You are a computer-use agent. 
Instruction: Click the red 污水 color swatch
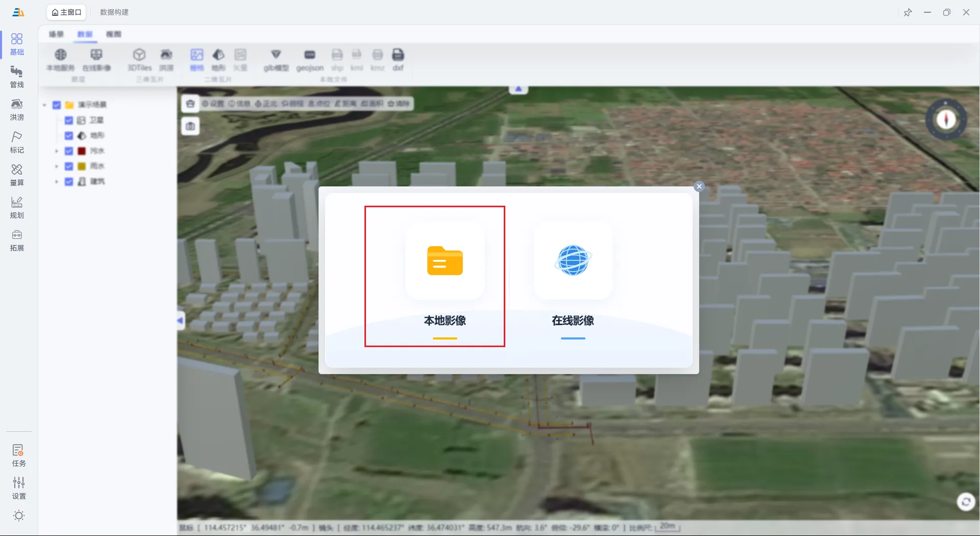[82, 151]
